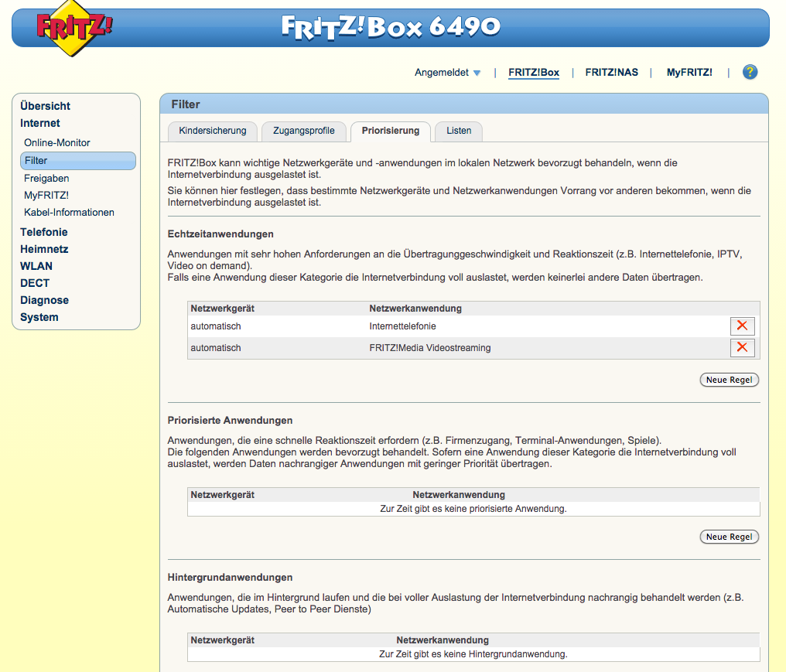Open Freigaben in the sidebar
786x672 pixels.
coord(46,179)
